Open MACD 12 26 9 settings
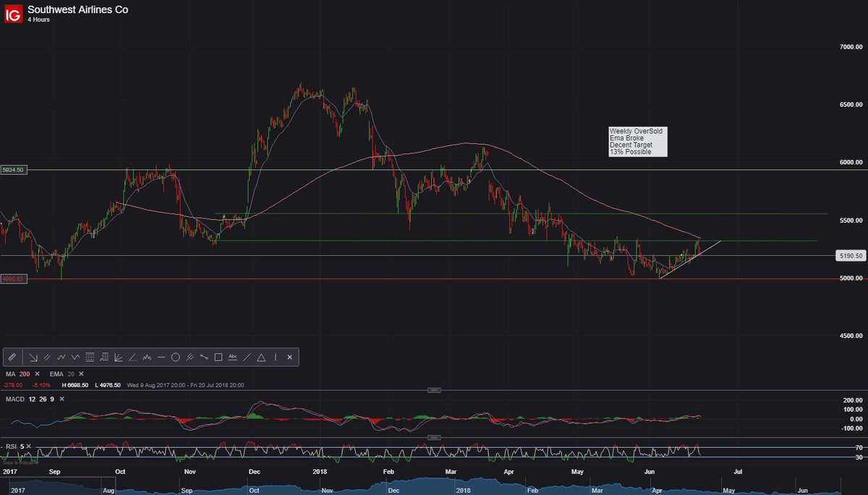The width and height of the screenshot is (868, 495). pyautogui.click(x=30, y=399)
